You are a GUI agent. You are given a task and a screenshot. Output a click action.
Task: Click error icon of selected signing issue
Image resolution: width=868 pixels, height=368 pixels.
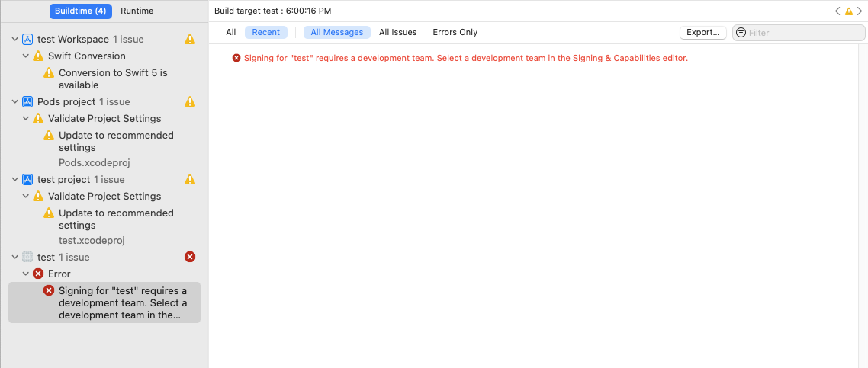pos(49,290)
